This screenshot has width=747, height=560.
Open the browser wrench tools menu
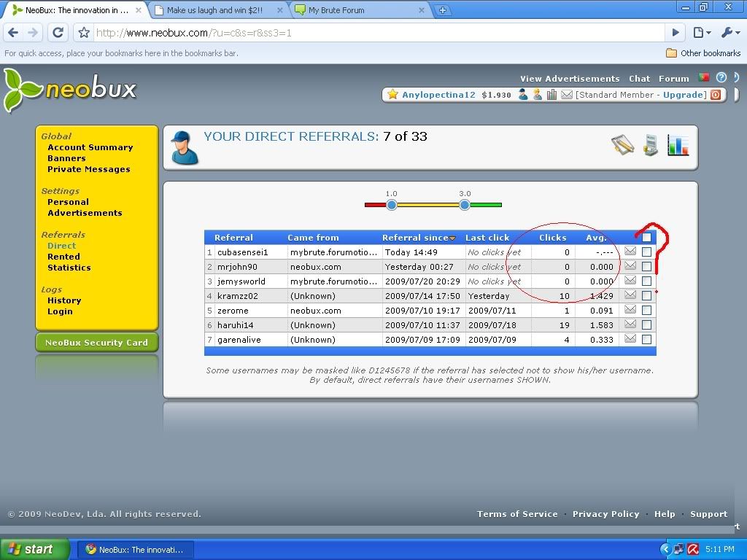[x=729, y=32]
